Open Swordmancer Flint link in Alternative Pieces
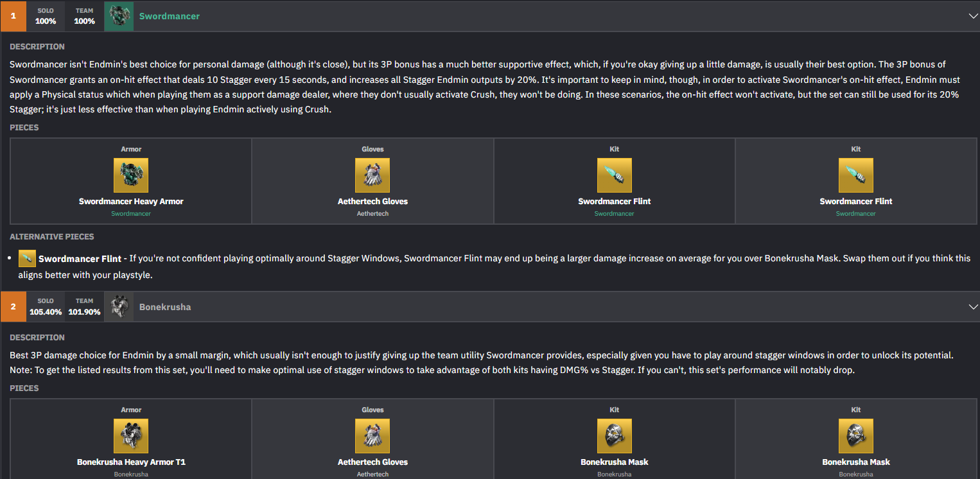The image size is (980, 479). tap(80, 259)
